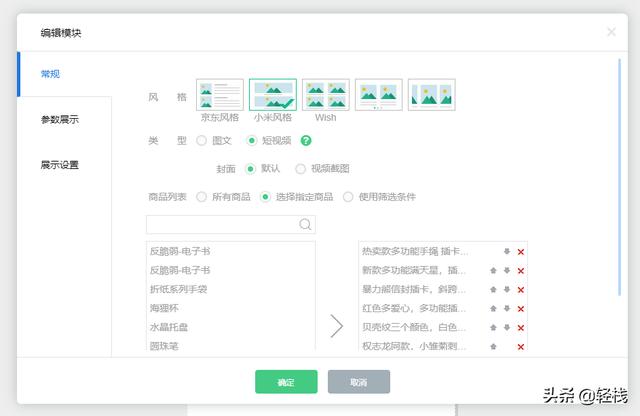Close the 编辑模块 dialog with X

[611, 32]
